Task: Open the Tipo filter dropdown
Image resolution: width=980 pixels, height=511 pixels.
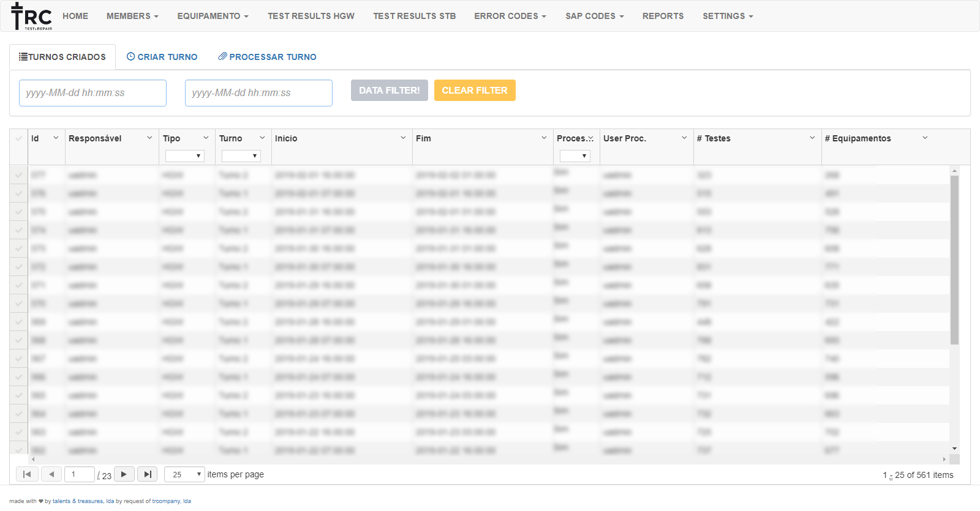Action: (184, 156)
